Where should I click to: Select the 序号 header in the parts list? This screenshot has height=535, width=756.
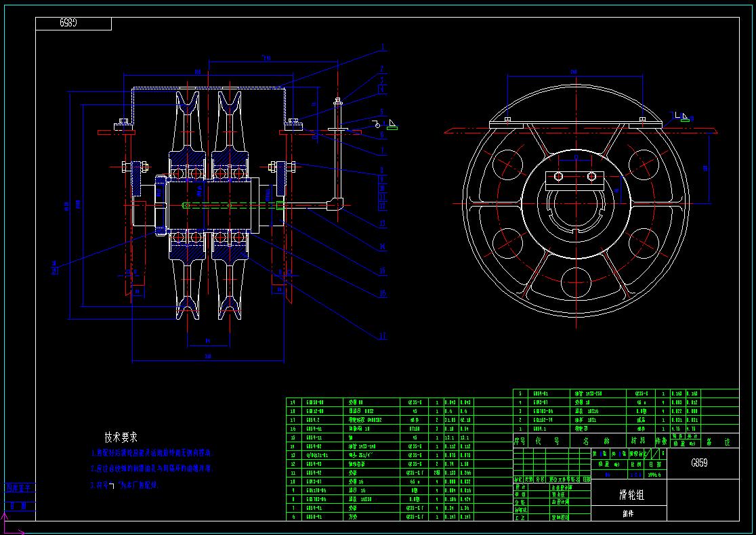(x=520, y=441)
